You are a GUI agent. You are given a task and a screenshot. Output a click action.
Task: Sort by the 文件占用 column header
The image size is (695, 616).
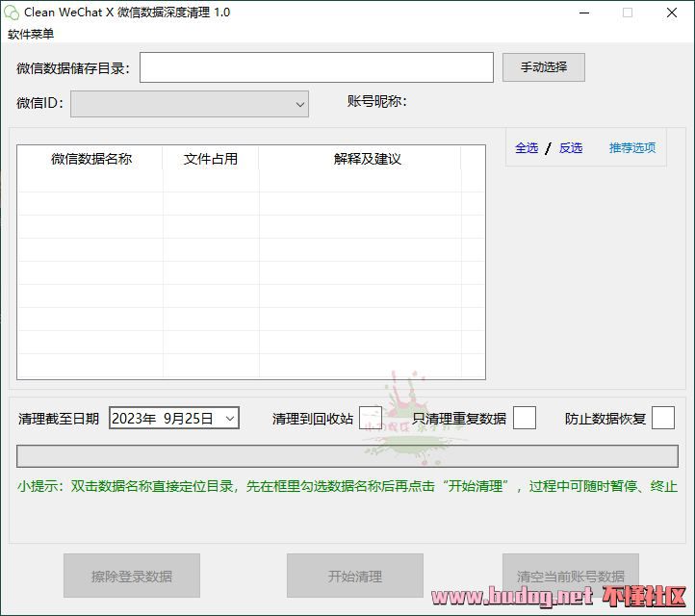point(210,159)
